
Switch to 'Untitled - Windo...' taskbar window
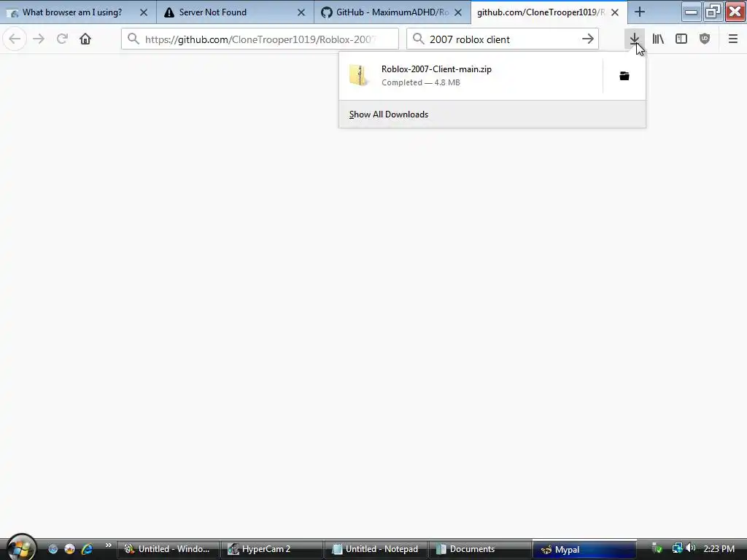coord(169,549)
